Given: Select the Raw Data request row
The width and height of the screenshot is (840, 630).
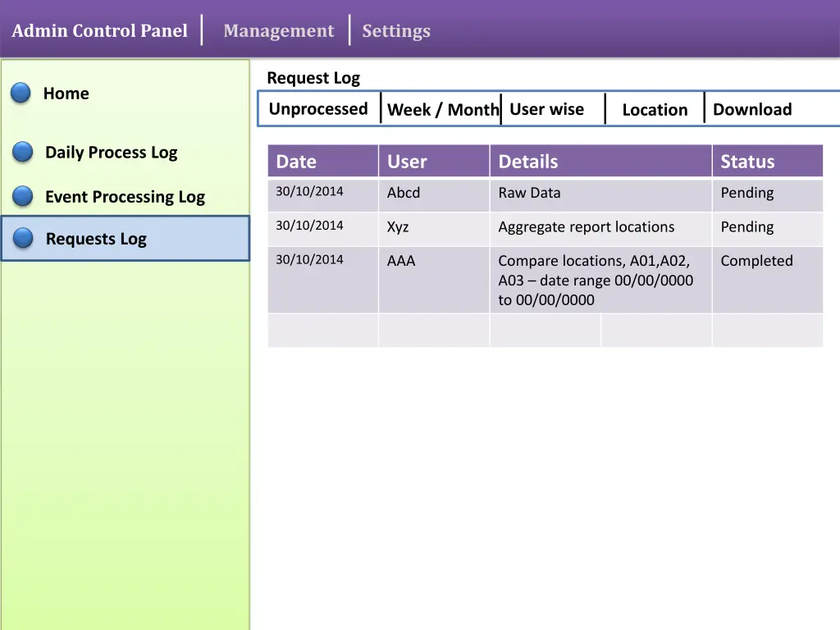Looking at the screenshot, I should coord(529,194).
